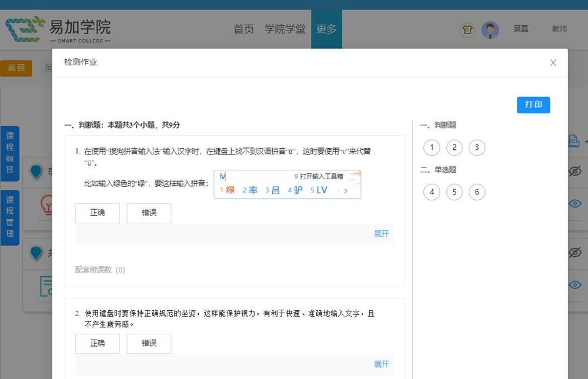Viewport: 588px width, 379px height.
Task: Click the lower crossed-out eye visibility icon
Action: pos(575,252)
